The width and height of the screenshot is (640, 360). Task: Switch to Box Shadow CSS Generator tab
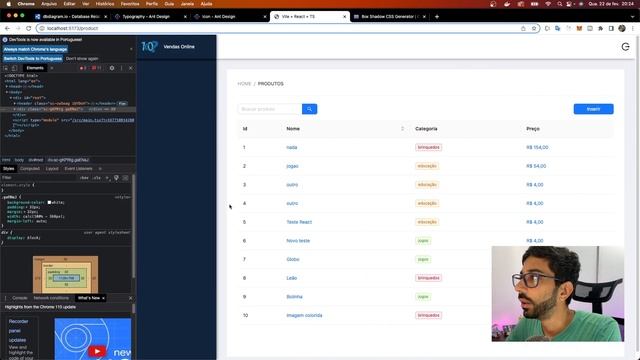pyautogui.click(x=390, y=17)
